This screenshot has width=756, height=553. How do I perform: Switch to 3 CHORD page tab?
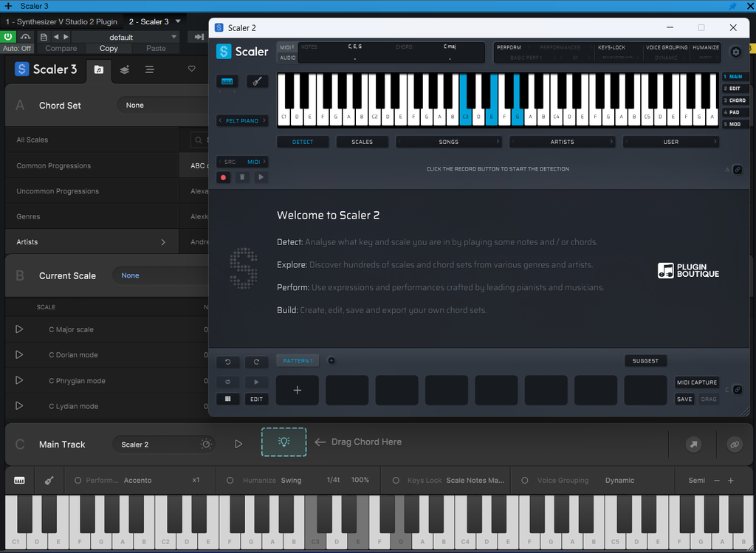[x=735, y=100]
